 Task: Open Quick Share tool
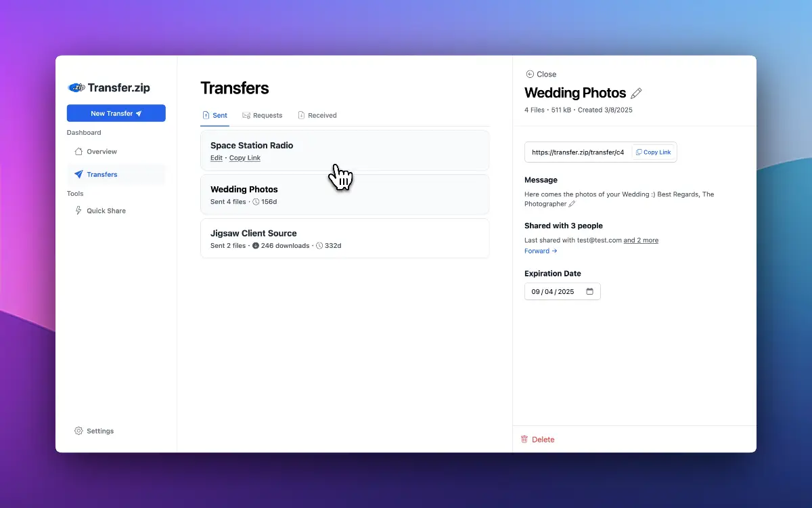(x=99, y=211)
